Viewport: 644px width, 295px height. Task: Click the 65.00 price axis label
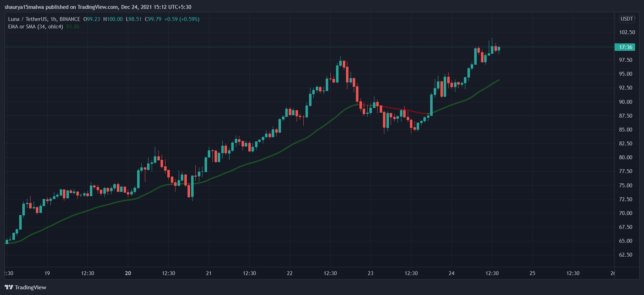(626, 241)
